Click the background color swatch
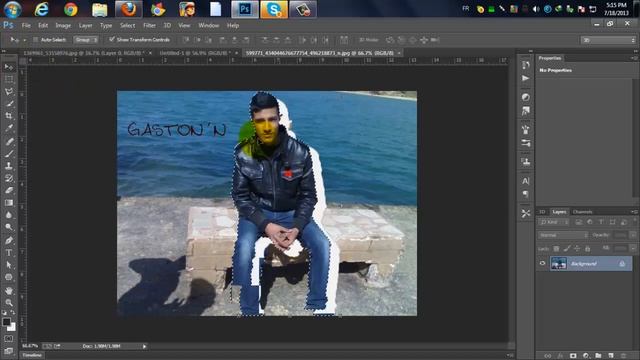Screen dimensions: 640x360 tap(12, 327)
